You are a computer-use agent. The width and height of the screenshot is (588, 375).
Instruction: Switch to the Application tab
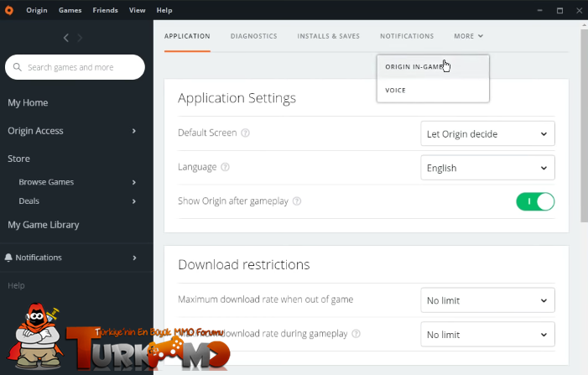(187, 36)
